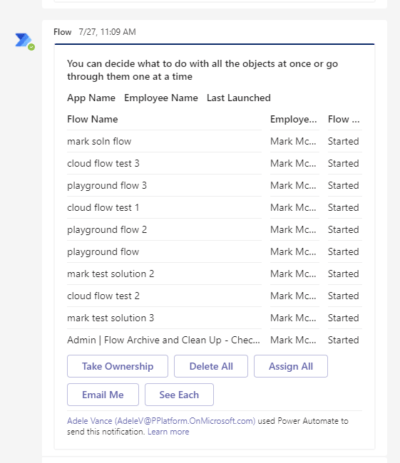Image resolution: width=400 pixels, height=463 pixels.
Task: Click the 7/27, 11:09 AM timestamp
Action: tap(107, 32)
